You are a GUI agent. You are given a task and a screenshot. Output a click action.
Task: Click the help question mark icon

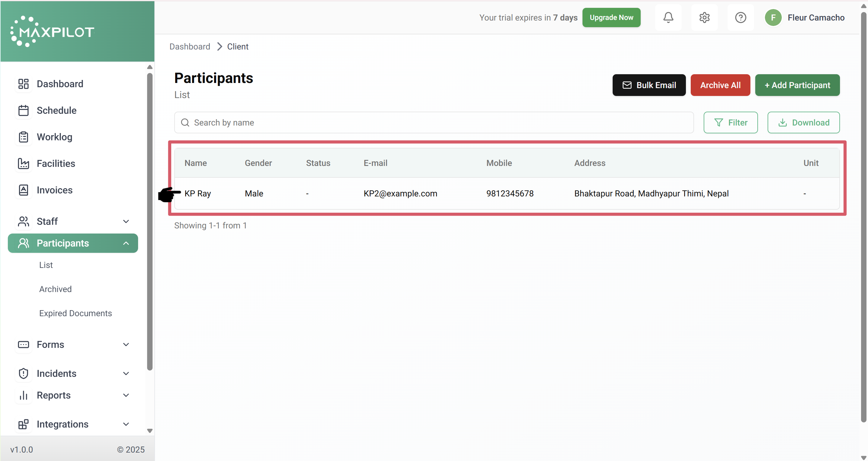[740, 17]
